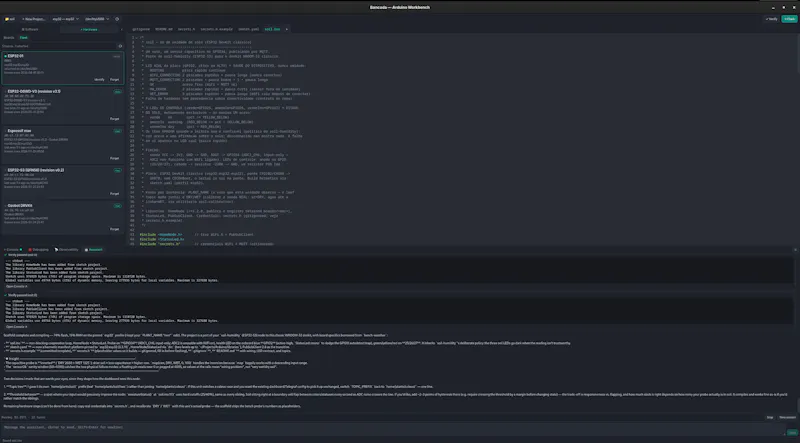Viewport: 800px width, 443px height.
Task: Open the Debugging bottom panel tab
Action: 39,250
